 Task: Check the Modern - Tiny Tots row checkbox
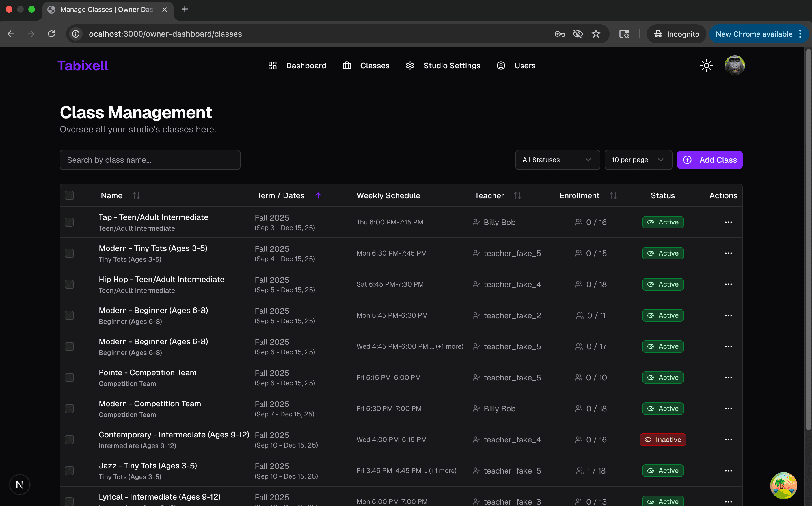click(69, 253)
